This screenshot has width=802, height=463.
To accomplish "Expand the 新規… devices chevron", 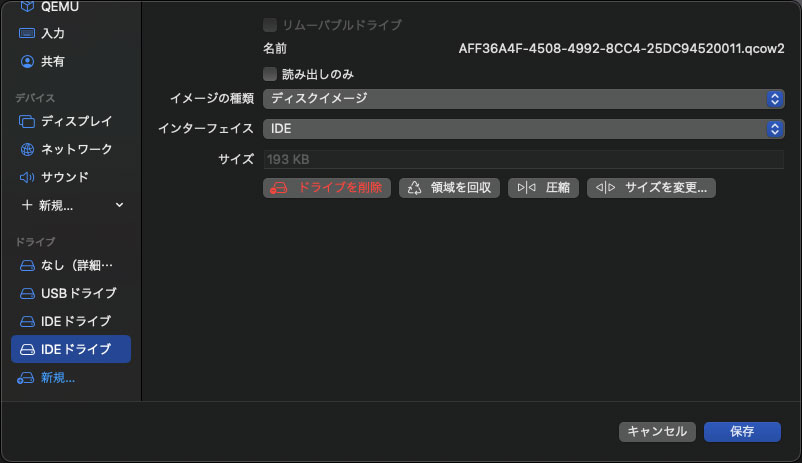I will pyautogui.click(x=119, y=205).
